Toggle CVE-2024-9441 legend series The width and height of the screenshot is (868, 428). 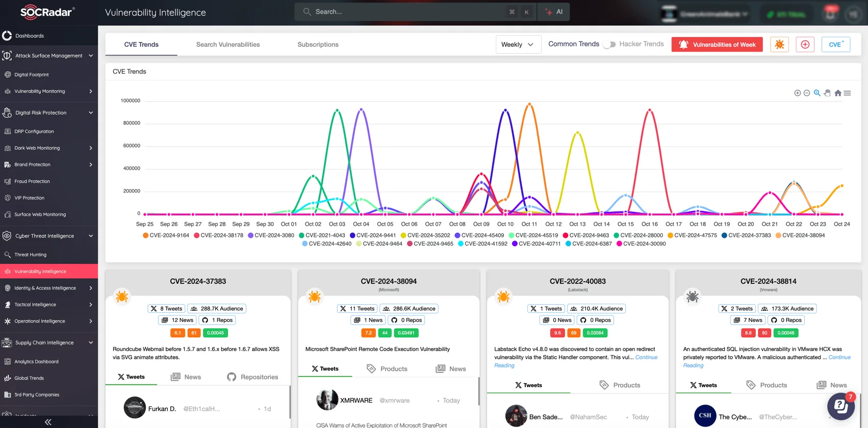pos(373,235)
